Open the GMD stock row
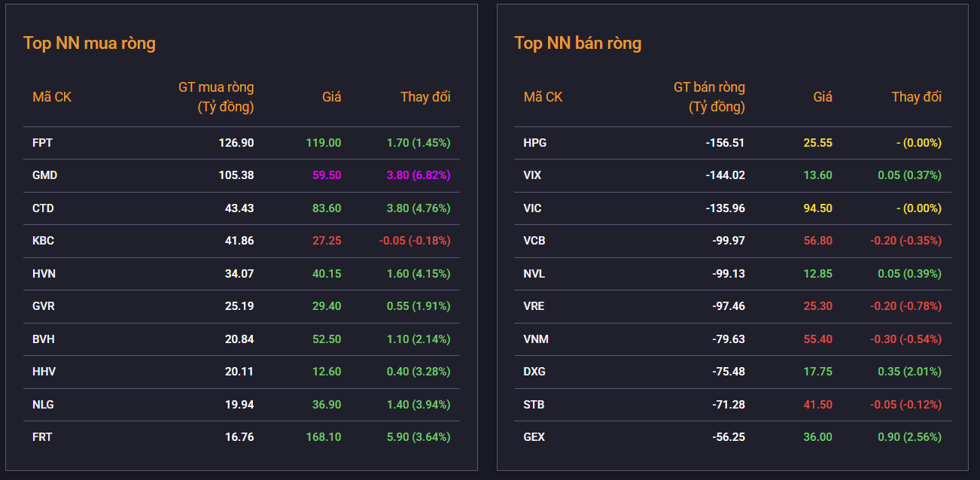The width and height of the screenshot is (980, 480). pyautogui.click(x=44, y=175)
